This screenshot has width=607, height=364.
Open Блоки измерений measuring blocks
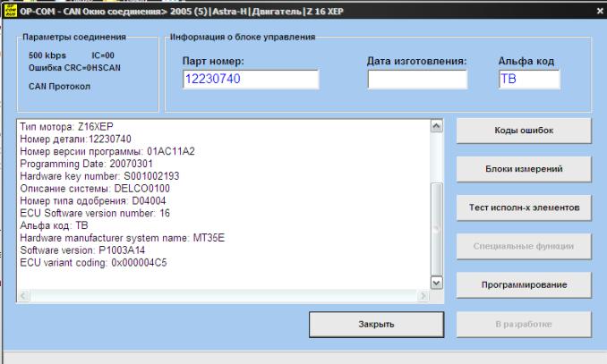pyautogui.click(x=524, y=169)
